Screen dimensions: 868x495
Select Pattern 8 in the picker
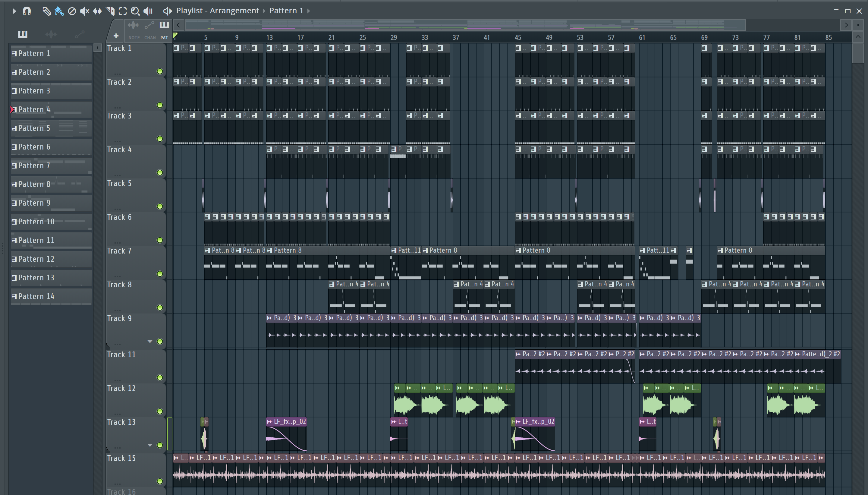[51, 184]
